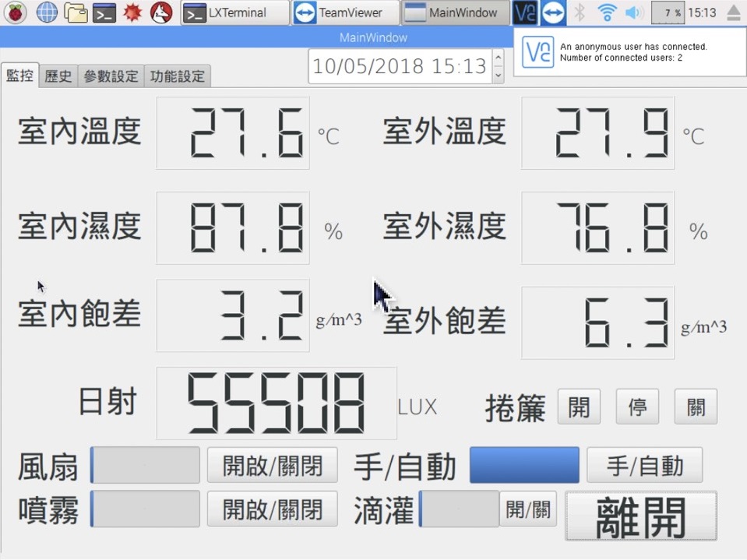This screenshot has width=747, height=560.
Task: Click the Bluetooth tray icon
Action: [x=579, y=12]
